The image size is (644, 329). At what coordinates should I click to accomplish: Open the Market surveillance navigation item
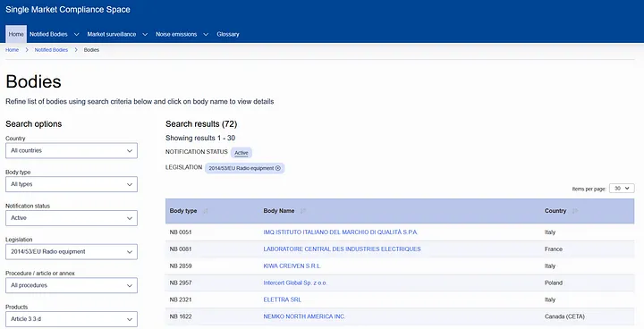112,35
